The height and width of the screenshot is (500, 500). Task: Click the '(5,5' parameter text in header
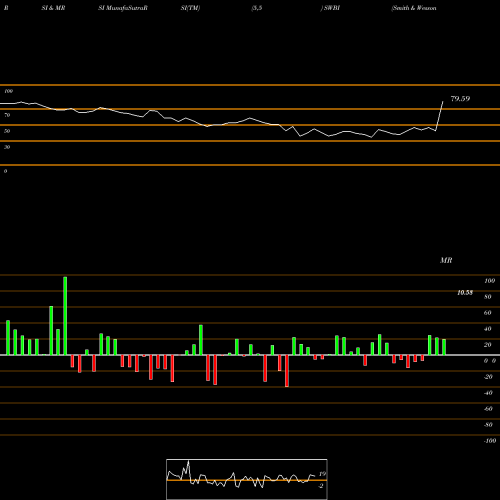257,8
